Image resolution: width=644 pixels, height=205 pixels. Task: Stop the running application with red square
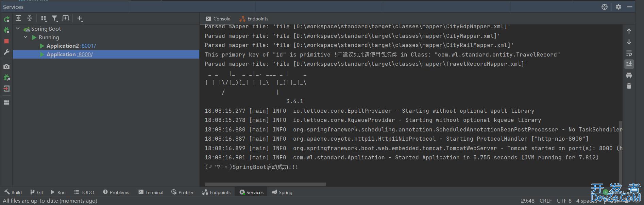[x=6, y=41]
